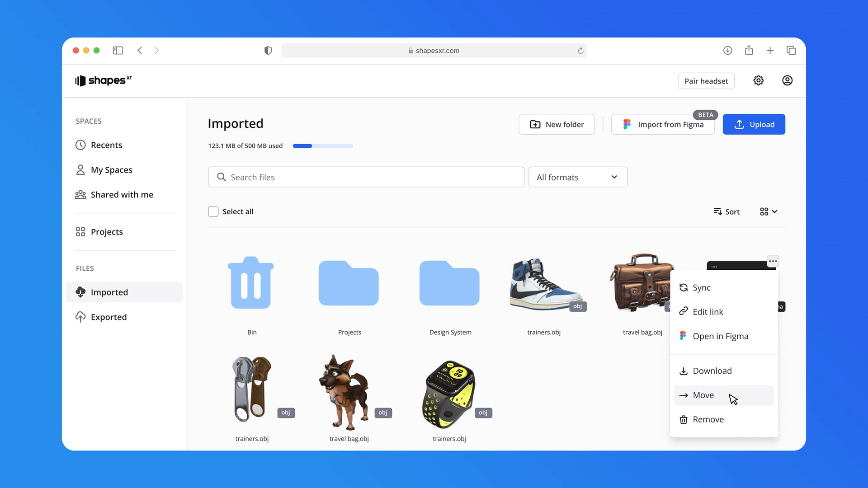Click the Figma icon beside Open in Figma

click(683, 336)
